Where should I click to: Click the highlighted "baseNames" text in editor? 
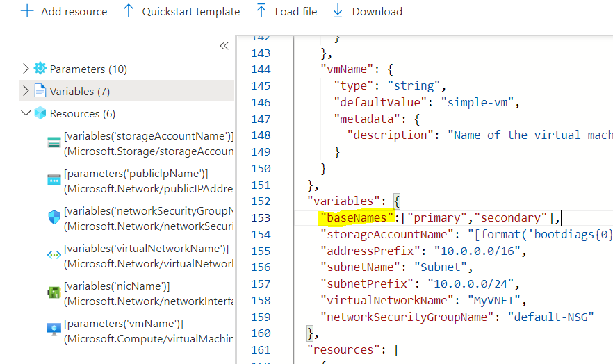[357, 218]
